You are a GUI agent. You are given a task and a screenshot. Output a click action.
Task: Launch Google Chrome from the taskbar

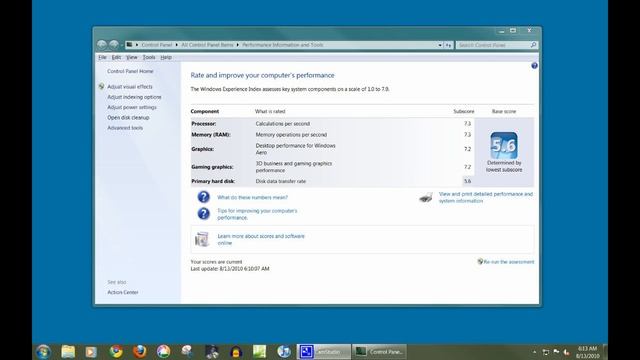pyautogui.click(x=116, y=351)
